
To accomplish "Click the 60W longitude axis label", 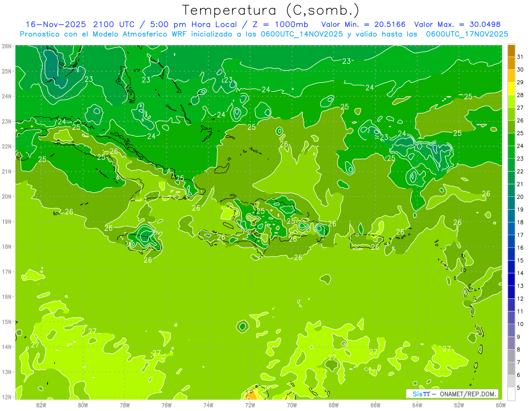I will click(x=501, y=405).
